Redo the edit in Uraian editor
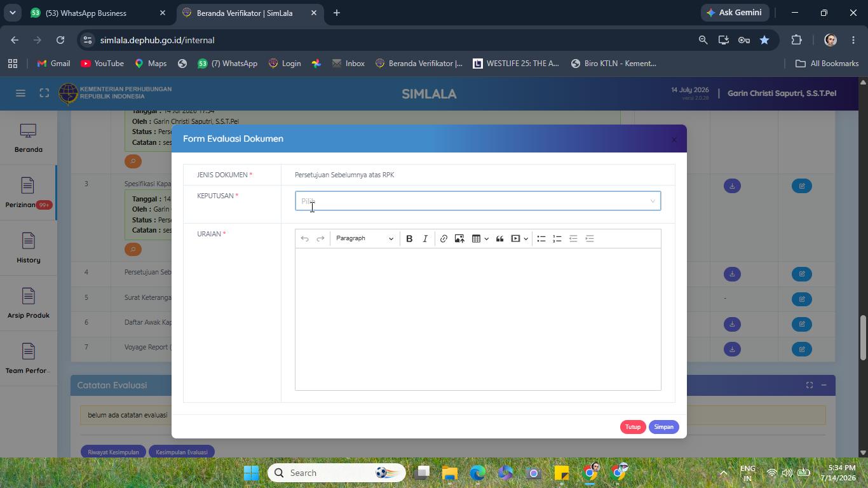The width and height of the screenshot is (868, 488). pyautogui.click(x=320, y=239)
